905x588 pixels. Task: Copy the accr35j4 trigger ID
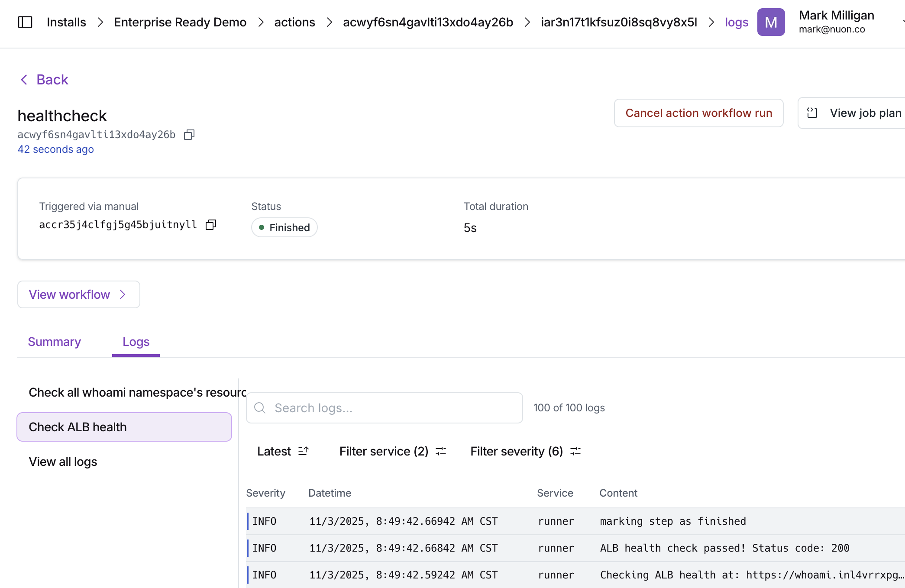click(211, 225)
